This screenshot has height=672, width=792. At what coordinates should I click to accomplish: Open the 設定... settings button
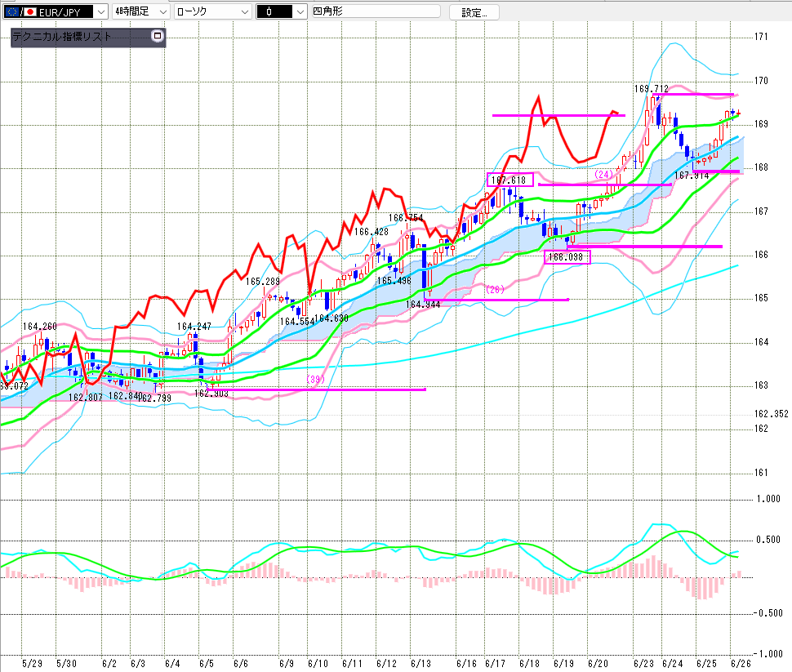point(474,12)
